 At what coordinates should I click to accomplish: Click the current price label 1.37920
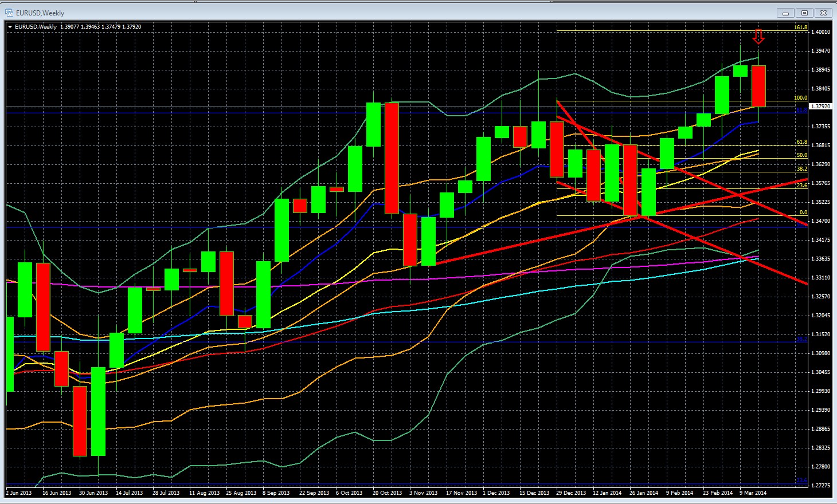coord(820,107)
